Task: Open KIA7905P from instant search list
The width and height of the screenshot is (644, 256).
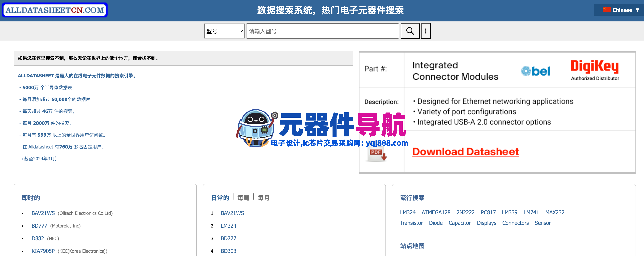Action: pyautogui.click(x=43, y=251)
